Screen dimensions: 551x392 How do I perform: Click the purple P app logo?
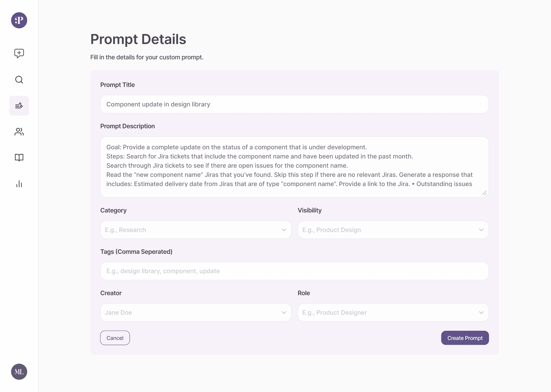19,20
